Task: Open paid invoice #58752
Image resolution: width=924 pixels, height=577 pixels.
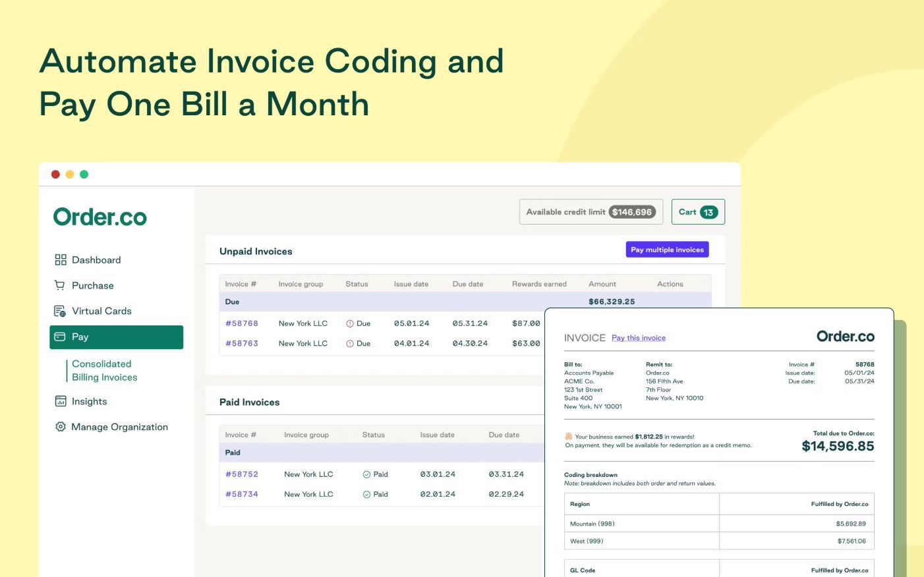Action: (x=242, y=474)
